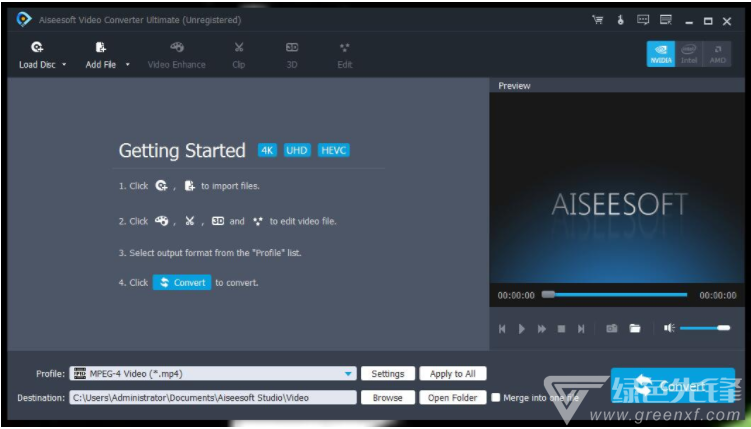
Task: Open the Edit toolbar item
Action: tap(344, 54)
